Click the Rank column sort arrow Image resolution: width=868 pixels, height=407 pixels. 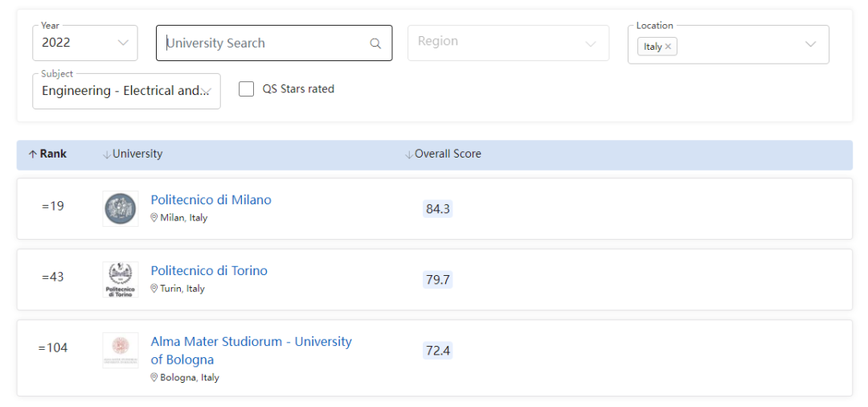coord(33,154)
